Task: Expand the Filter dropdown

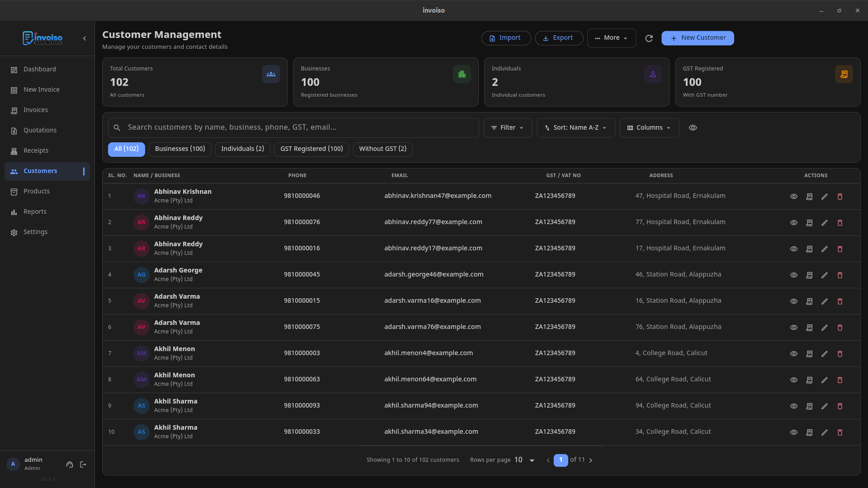Action: (508, 128)
